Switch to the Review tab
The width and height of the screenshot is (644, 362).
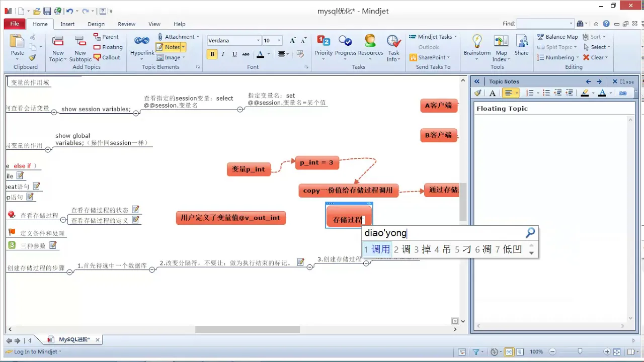coord(126,24)
